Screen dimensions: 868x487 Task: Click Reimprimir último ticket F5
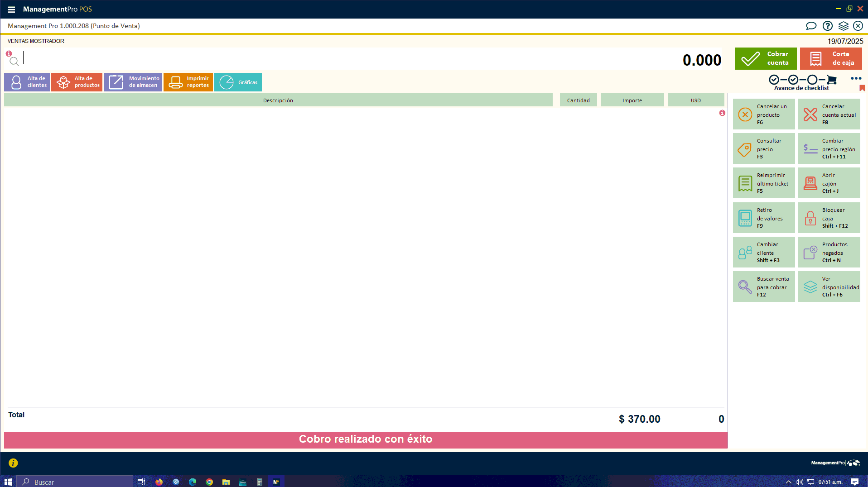[764, 183]
